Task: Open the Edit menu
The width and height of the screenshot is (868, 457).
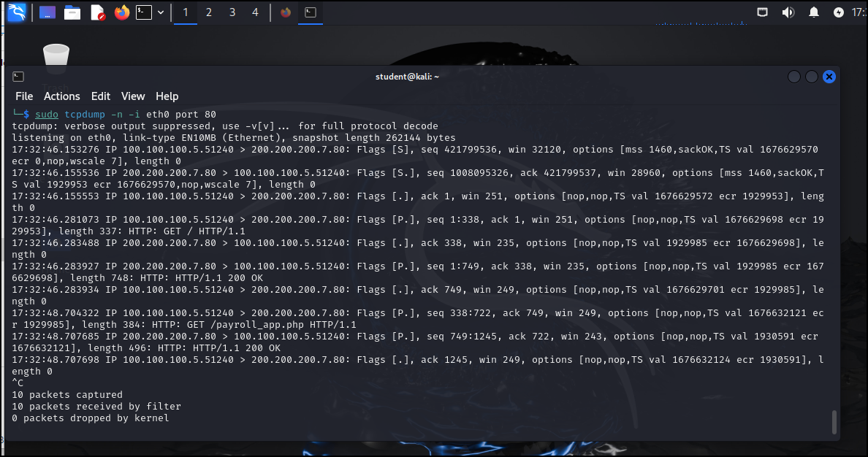Action: pos(100,96)
